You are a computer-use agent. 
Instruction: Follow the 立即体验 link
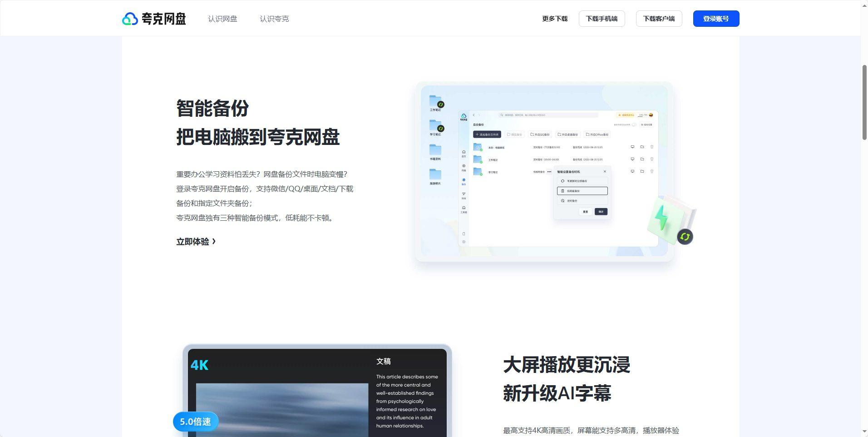[x=193, y=241]
